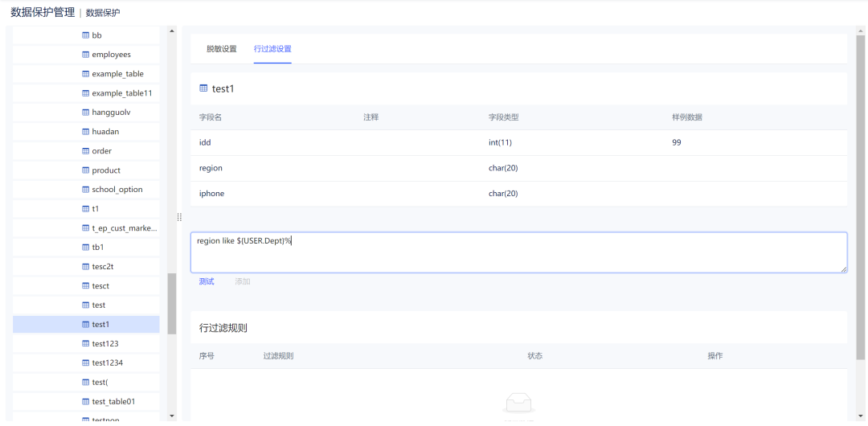Screen dimensions: 868x426
Task: Select the highlighted test1 tree row
Action: 86,324
